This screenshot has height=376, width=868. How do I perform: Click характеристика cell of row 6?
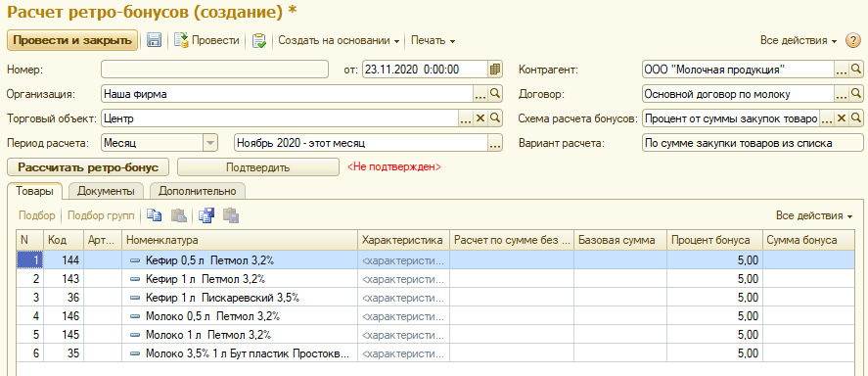pyautogui.click(x=403, y=353)
